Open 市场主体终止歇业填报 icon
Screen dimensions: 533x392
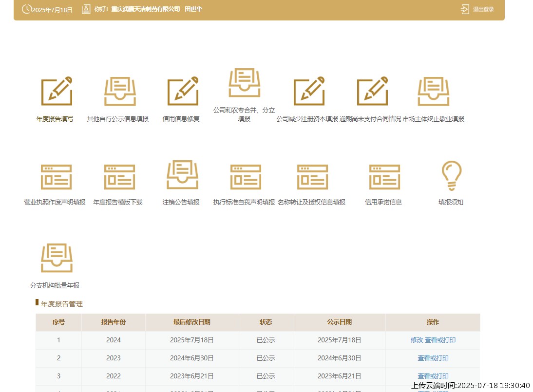[434, 91]
